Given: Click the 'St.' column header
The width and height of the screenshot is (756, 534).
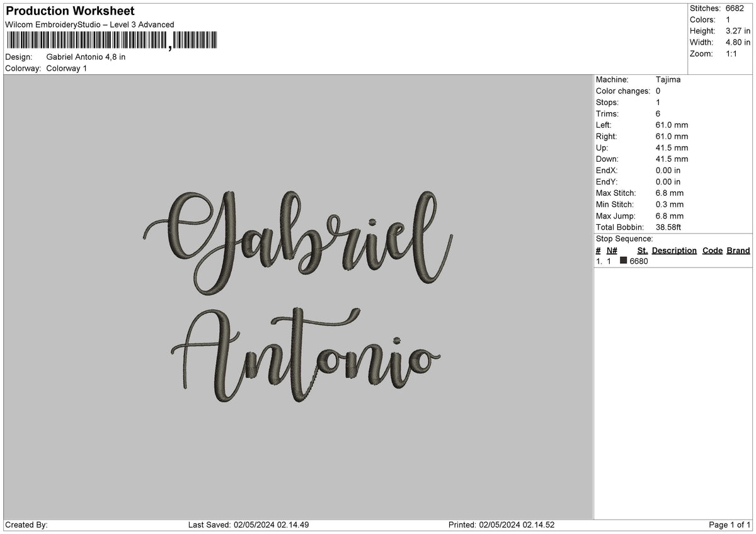Looking at the screenshot, I should 643,250.
